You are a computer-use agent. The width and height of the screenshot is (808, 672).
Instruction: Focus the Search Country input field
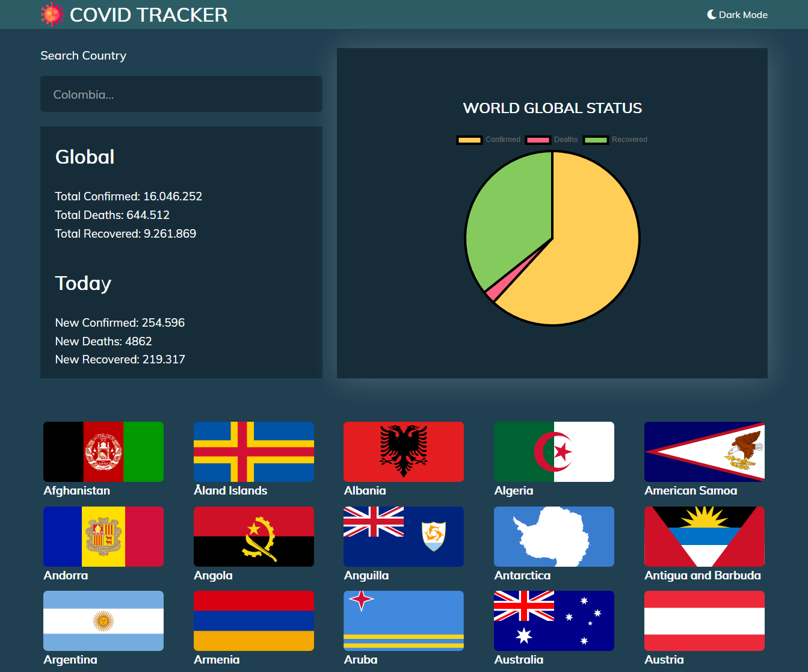(x=181, y=94)
